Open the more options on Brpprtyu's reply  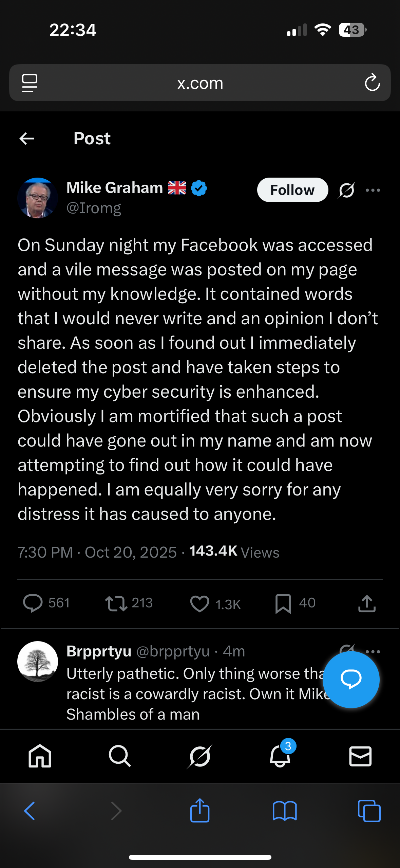[373, 651]
